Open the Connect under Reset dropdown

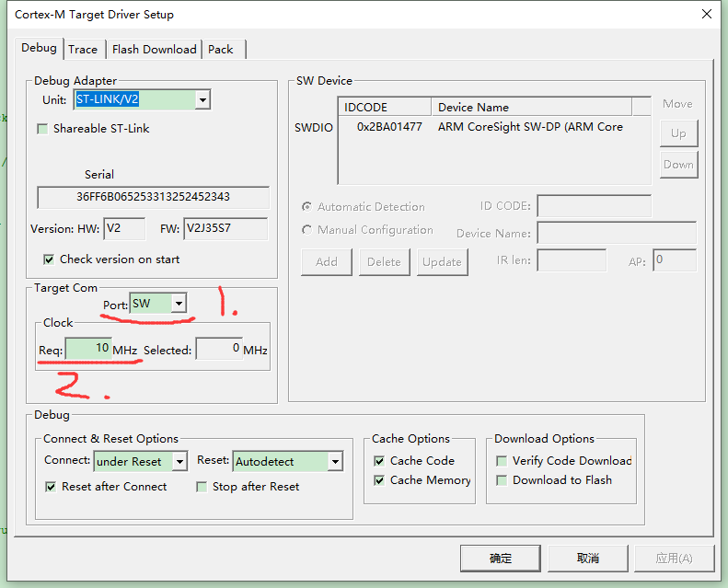coord(179,461)
